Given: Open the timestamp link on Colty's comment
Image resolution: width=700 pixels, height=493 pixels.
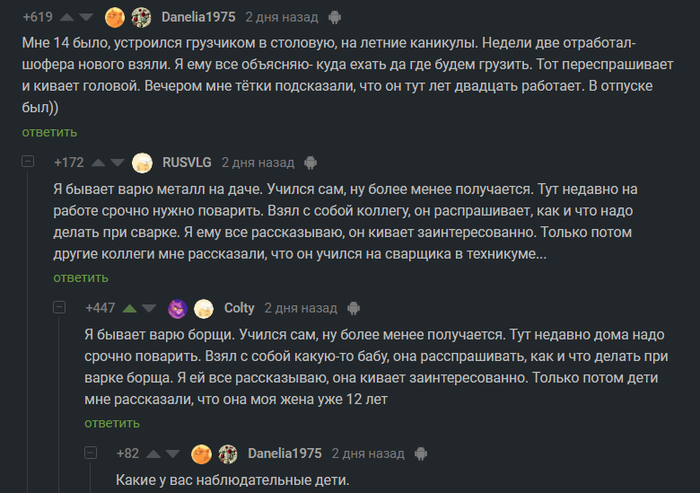Looking at the screenshot, I should pyautogui.click(x=300, y=308).
